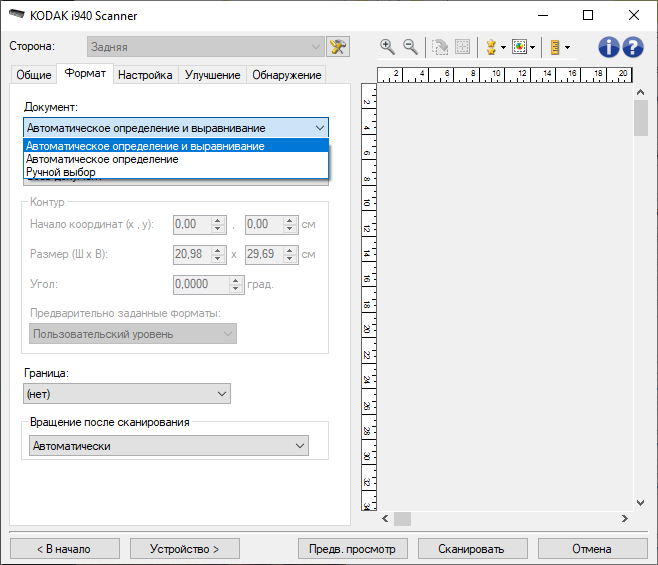Open the Пользовательский уровень preset dropdown
This screenshot has width=658, height=565.
133,334
